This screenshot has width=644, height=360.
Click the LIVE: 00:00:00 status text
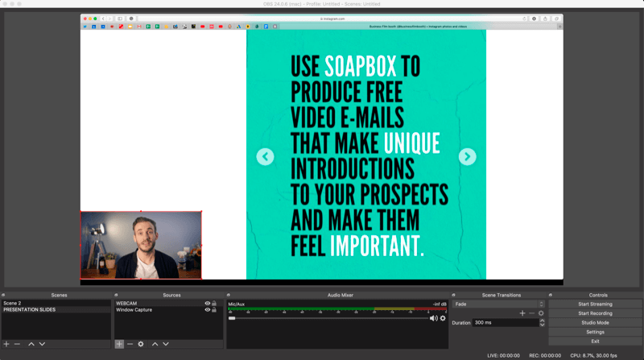point(503,355)
